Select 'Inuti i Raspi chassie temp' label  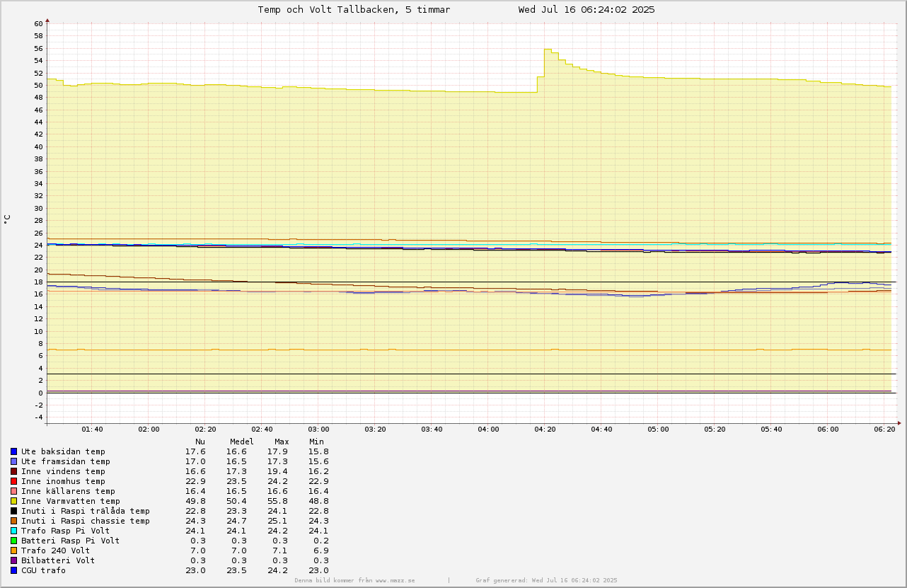86,521
